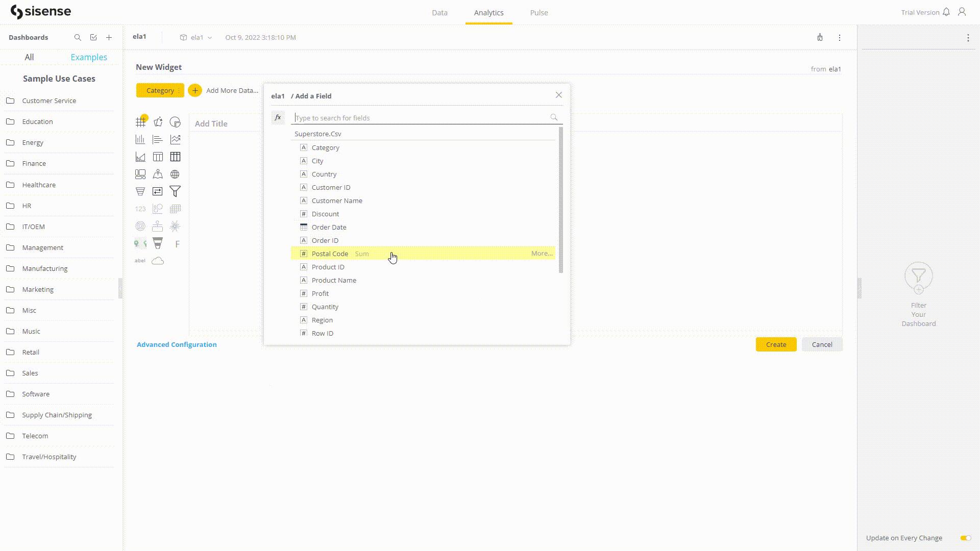Open Advanced Configuration
This screenshot has width=980, height=551.
pos(177,344)
